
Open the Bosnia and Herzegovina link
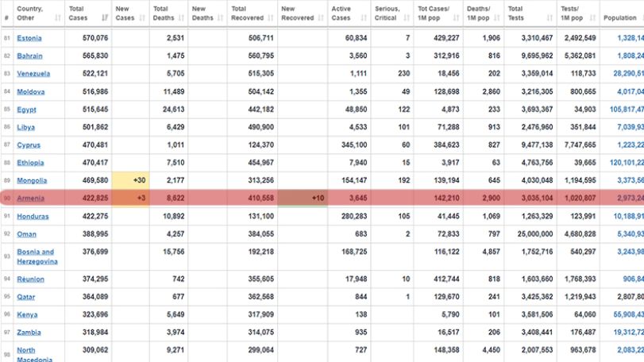37,256
